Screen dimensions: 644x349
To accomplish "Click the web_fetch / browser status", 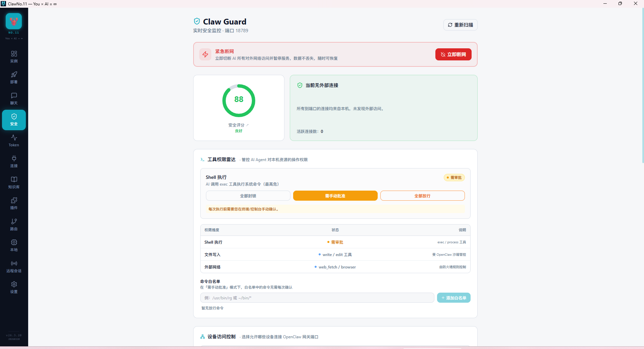I will click(335, 267).
